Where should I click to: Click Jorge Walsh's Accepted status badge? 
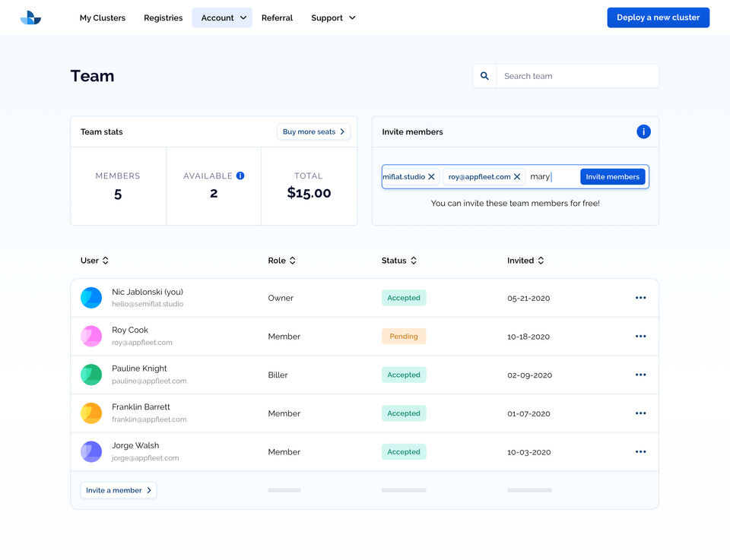pos(404,451)
